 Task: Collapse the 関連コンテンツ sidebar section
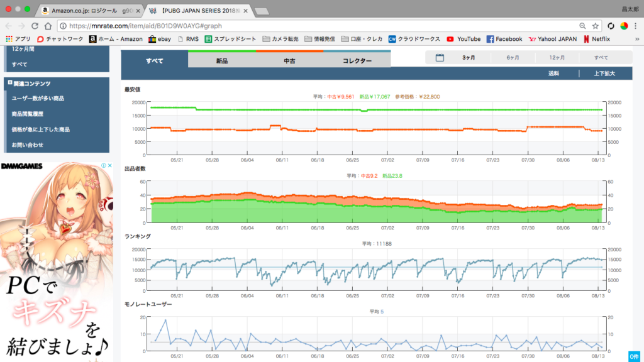coord(10,83)
